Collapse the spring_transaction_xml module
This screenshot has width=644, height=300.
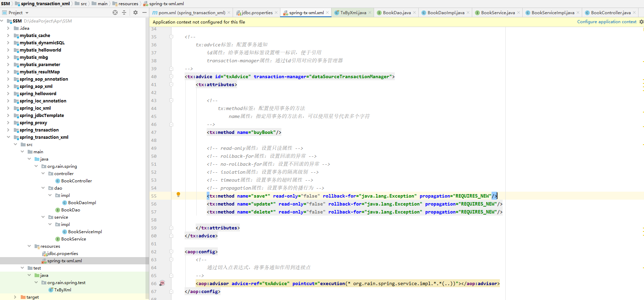tap(8, 137)
